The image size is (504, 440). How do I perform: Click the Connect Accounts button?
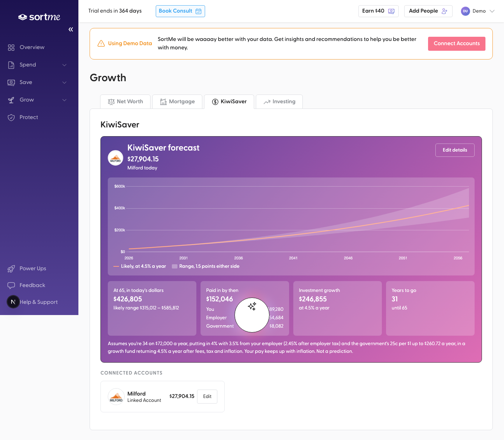pyautogui.click(x=457, y=44)
